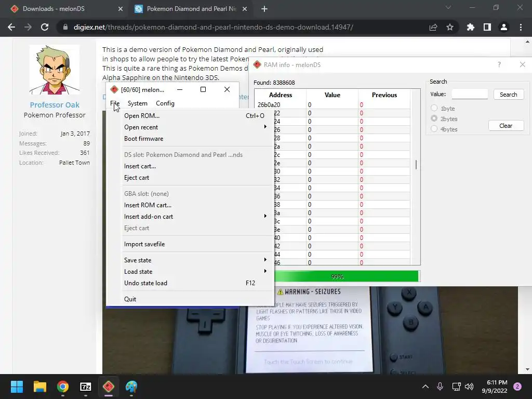
Task: Click the browser address bar URL
Action: 214,27
